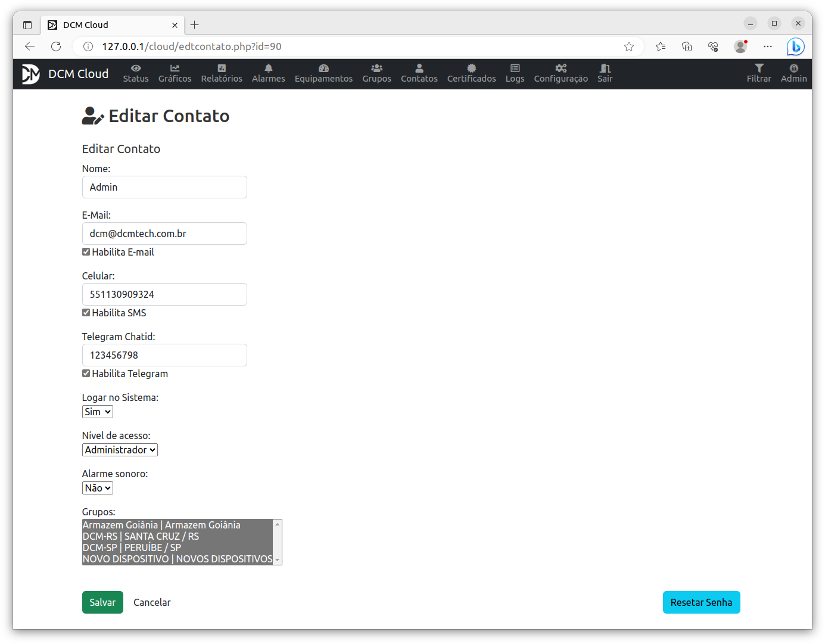Expand the Nível de acesso selector
Screen dimensions: 825x644
(119, 449)
